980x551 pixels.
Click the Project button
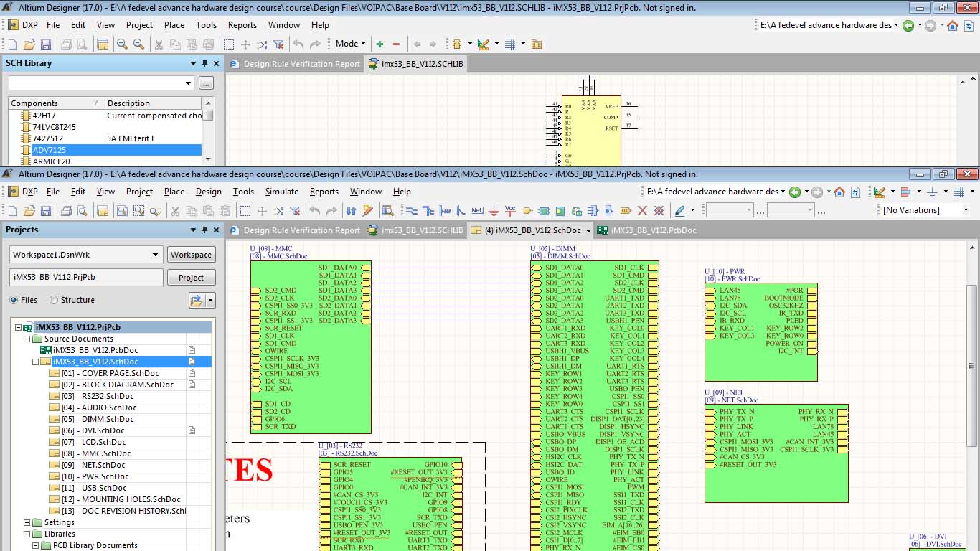coord(191,278)
